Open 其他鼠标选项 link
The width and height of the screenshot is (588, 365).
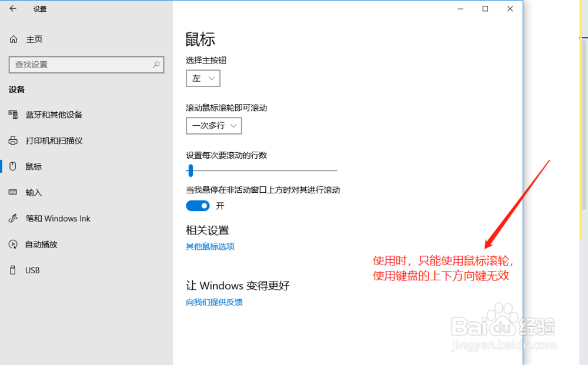pyautogui.click(x=210, y=247)
